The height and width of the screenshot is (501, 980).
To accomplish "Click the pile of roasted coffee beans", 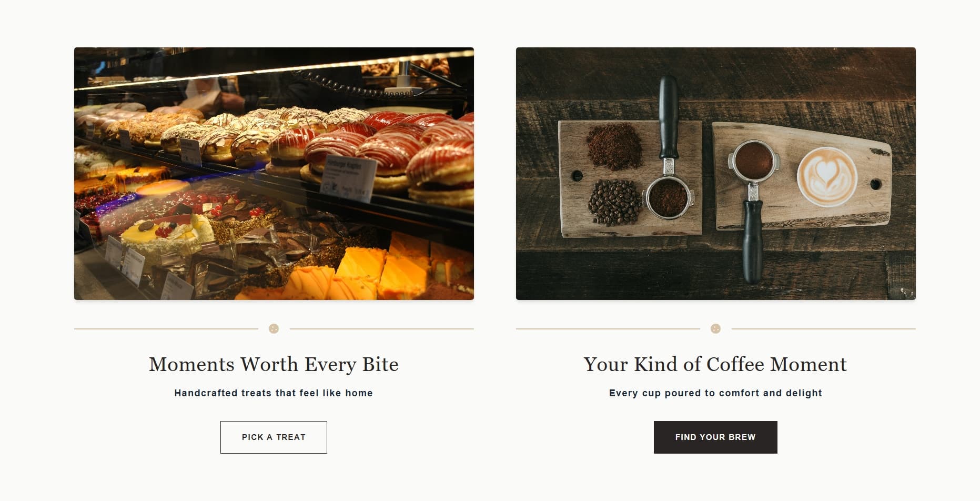I will pos(614,202).
